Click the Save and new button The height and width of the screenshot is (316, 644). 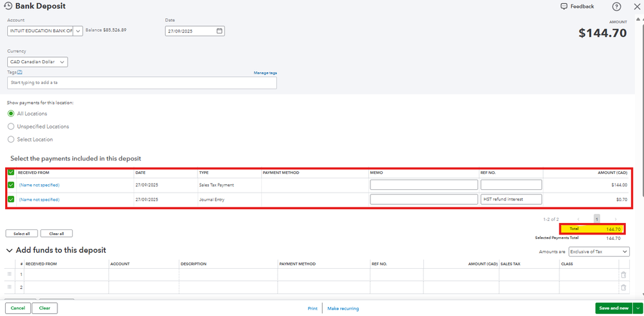614,308
